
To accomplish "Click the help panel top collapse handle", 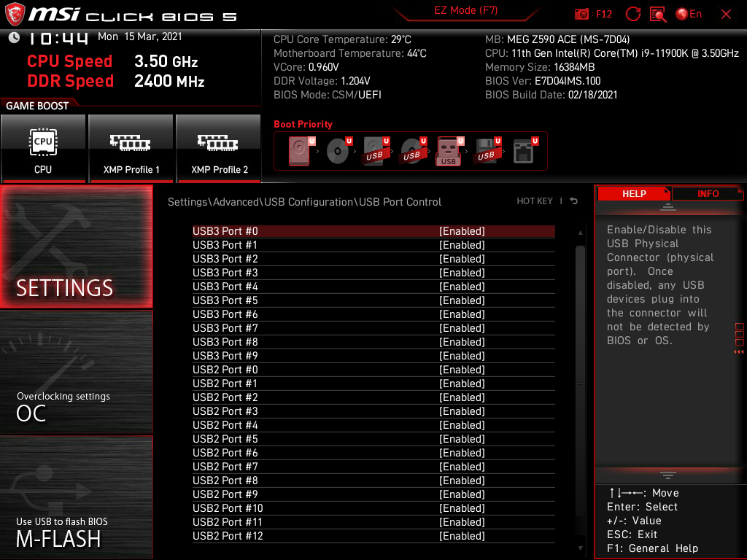I will 668,207.
